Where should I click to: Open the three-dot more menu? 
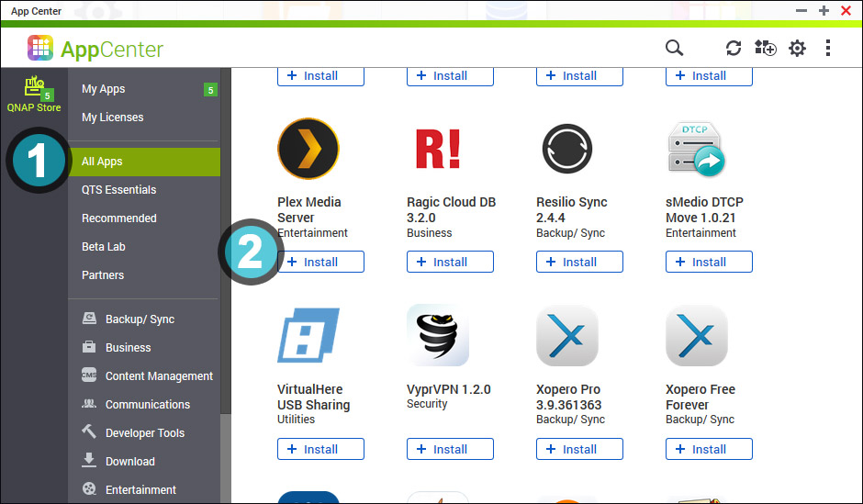[828, 48]
